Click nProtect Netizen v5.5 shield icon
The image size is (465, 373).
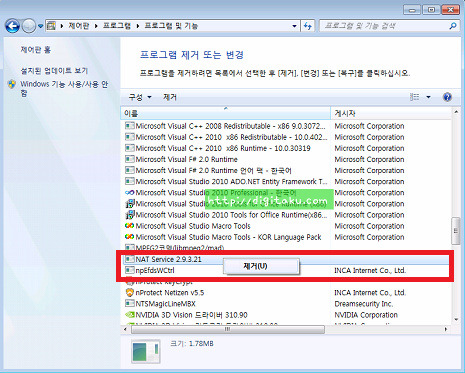pos(130,293)
